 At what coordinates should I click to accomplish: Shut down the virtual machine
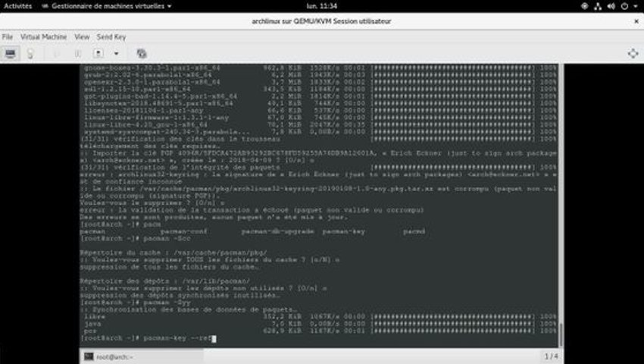coord(98,54)
